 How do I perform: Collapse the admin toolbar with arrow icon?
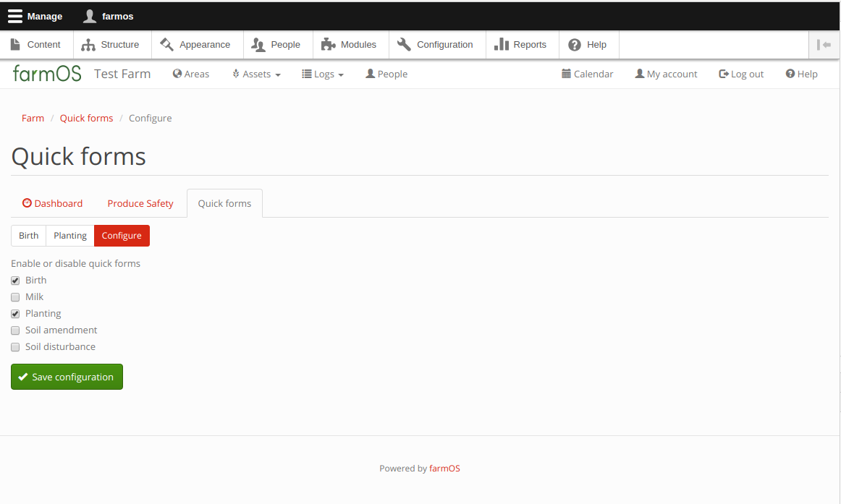(824, 45)
